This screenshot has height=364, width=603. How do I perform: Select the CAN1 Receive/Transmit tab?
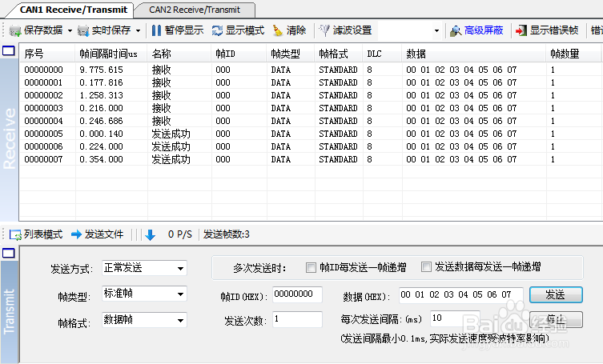(73, 10)
